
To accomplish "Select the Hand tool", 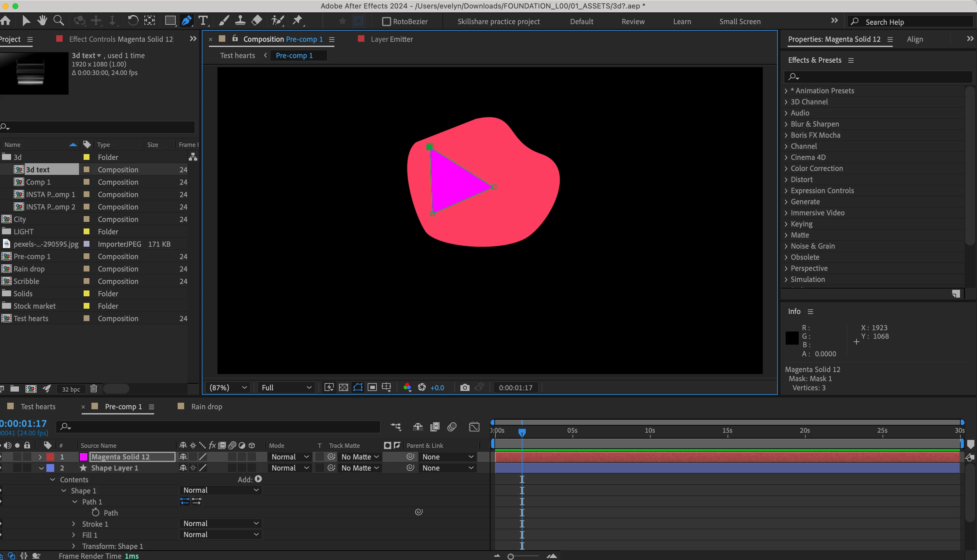I will pyautogui.click(x=42, y=20).
